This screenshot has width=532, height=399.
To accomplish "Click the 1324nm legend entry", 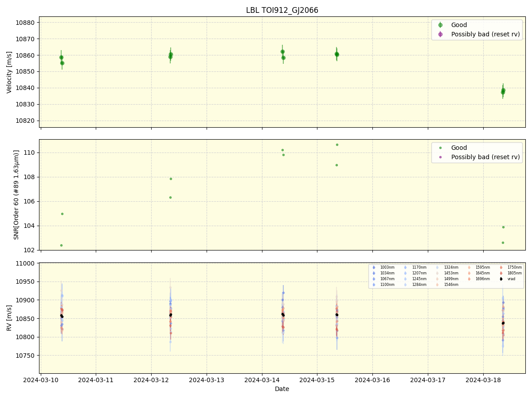I will [x=447, y=267].
